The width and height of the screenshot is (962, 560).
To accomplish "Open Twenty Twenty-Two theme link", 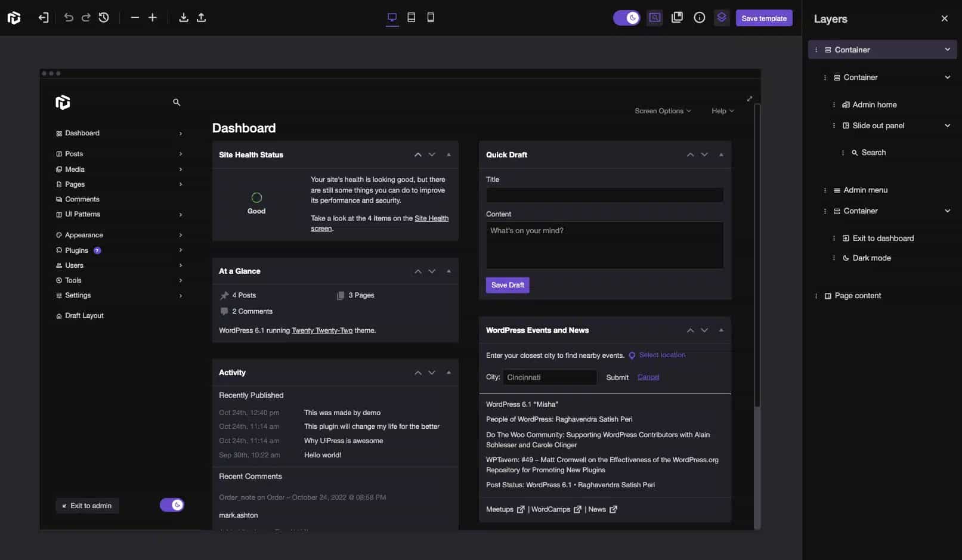I will point(322,330).
